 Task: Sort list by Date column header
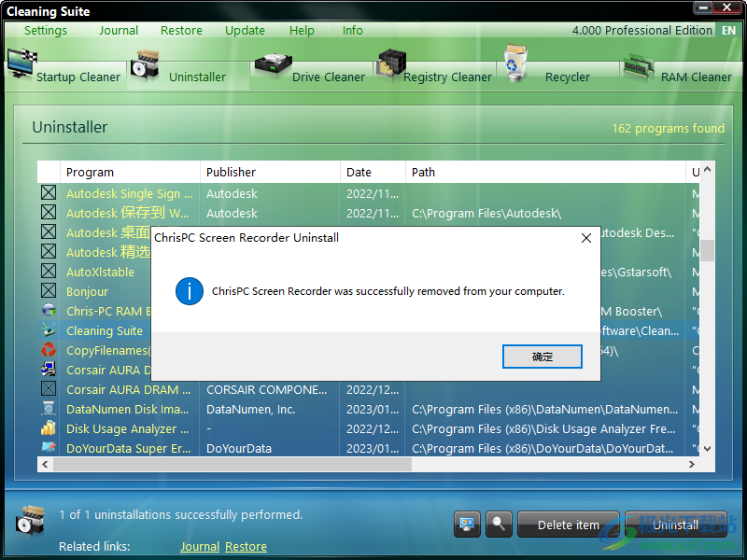coord(373,173)
